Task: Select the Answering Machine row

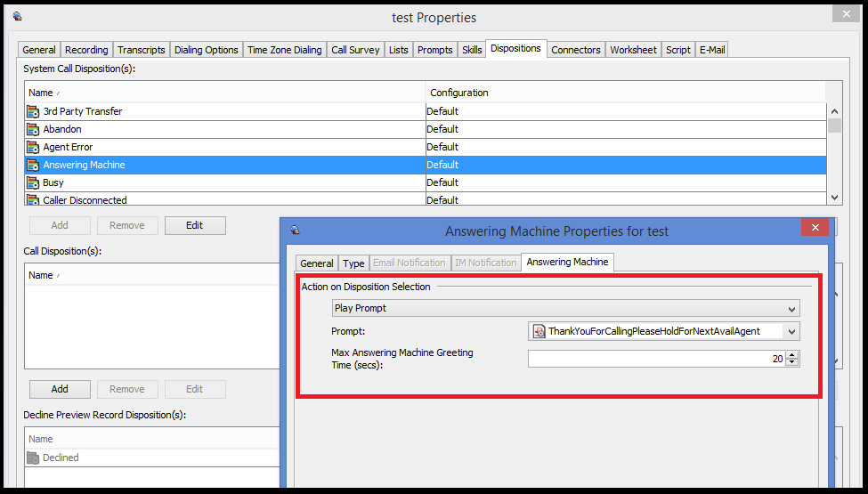Action: click(x=426, y=165)
